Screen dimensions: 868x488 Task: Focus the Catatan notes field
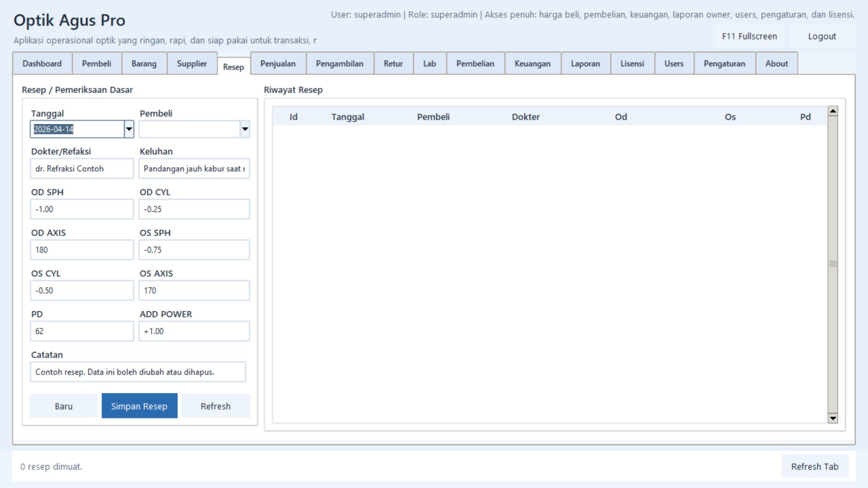tap(137, 372)
